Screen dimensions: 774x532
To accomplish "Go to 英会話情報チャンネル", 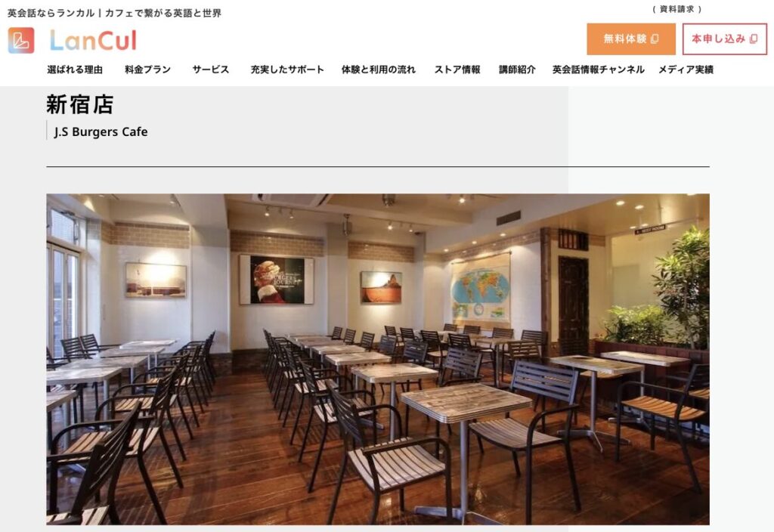I will pyautogui.click(x=599, y=70).
